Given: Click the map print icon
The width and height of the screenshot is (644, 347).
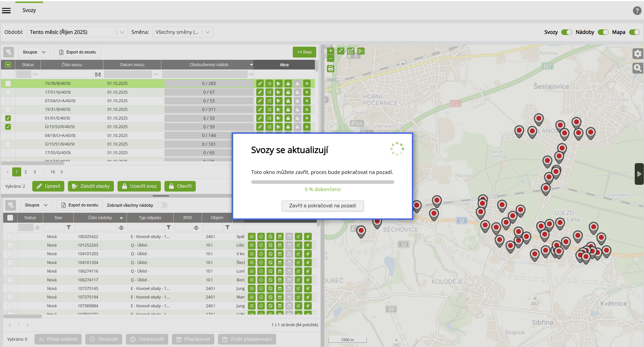Looking at the screenshot, I should [330, 69].
